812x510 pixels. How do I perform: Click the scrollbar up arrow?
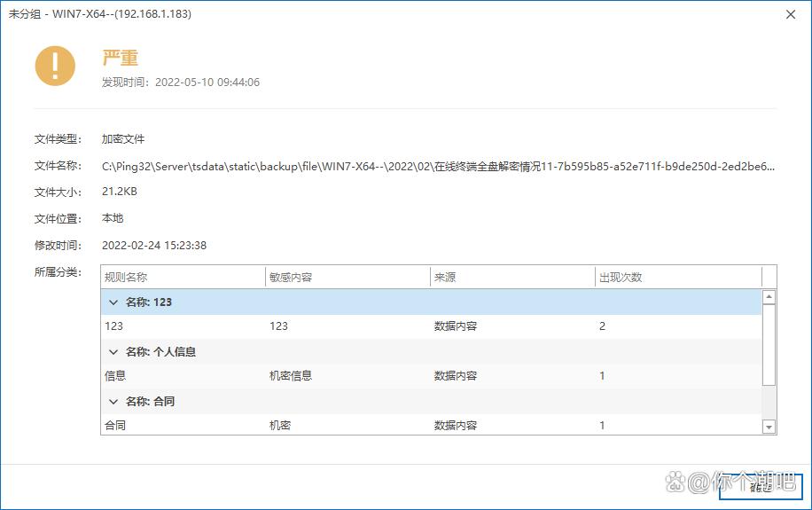[x=769, y=297]
